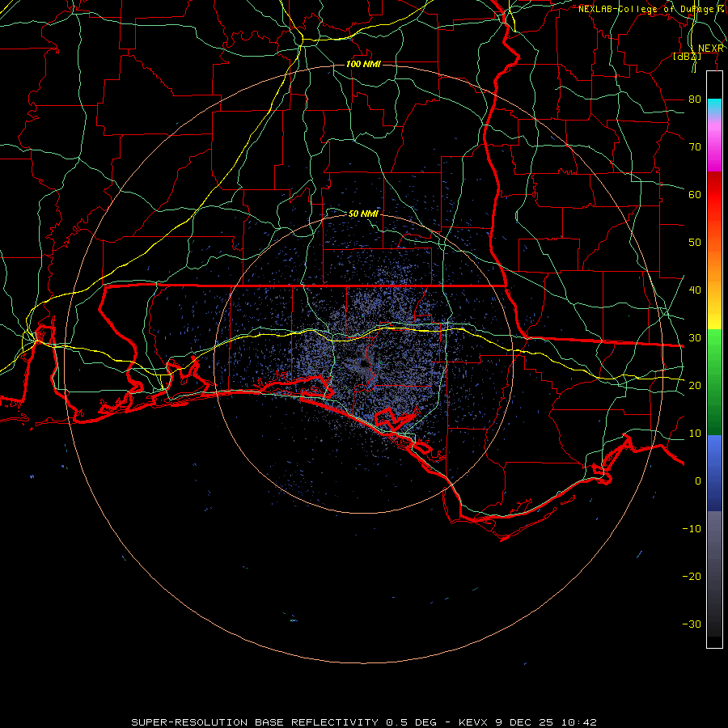728x728 pixels.
Task: Click the KEVX station identifier in caption
Action: coord(474,722)
